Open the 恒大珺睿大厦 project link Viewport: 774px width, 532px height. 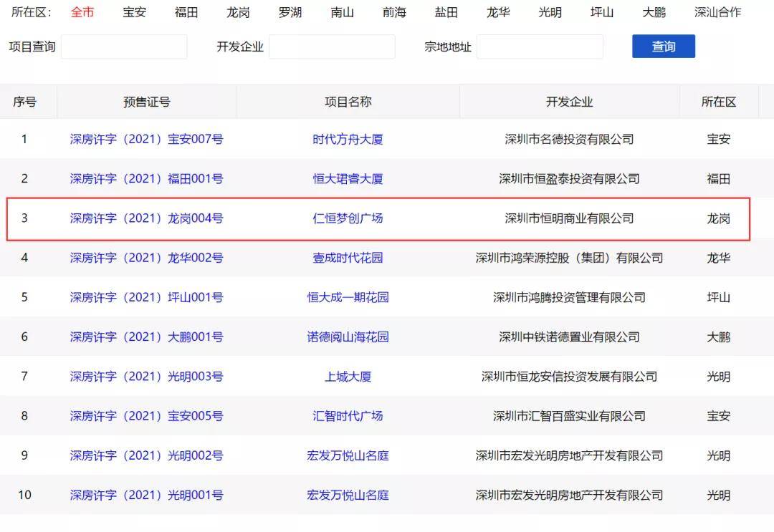tap(348, 178)
